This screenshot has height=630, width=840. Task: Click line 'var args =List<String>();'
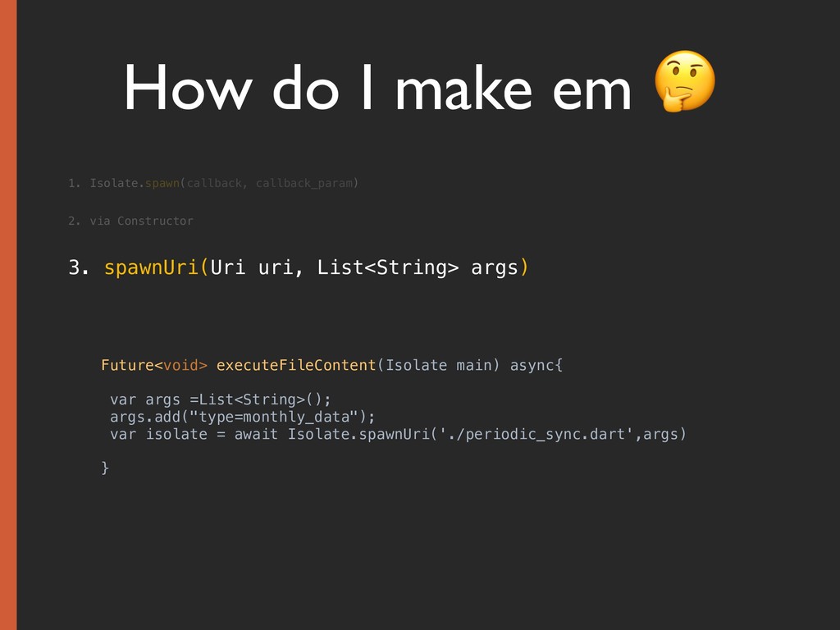(x=221, y=399)
